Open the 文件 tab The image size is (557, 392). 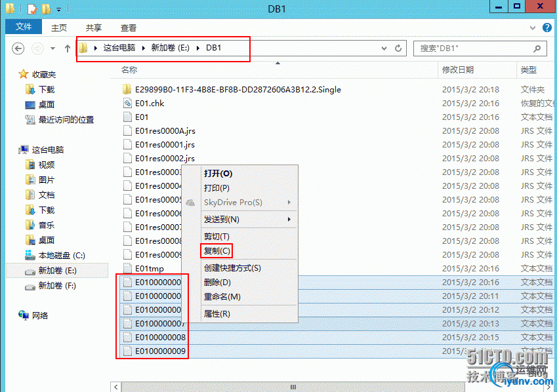(x=24, y=27)
